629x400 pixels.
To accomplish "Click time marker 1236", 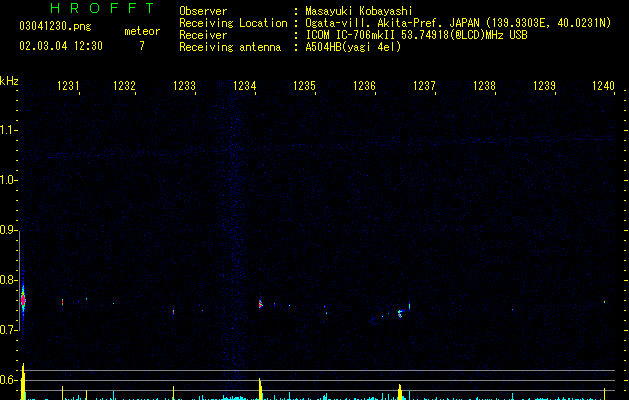I will 364,86.
